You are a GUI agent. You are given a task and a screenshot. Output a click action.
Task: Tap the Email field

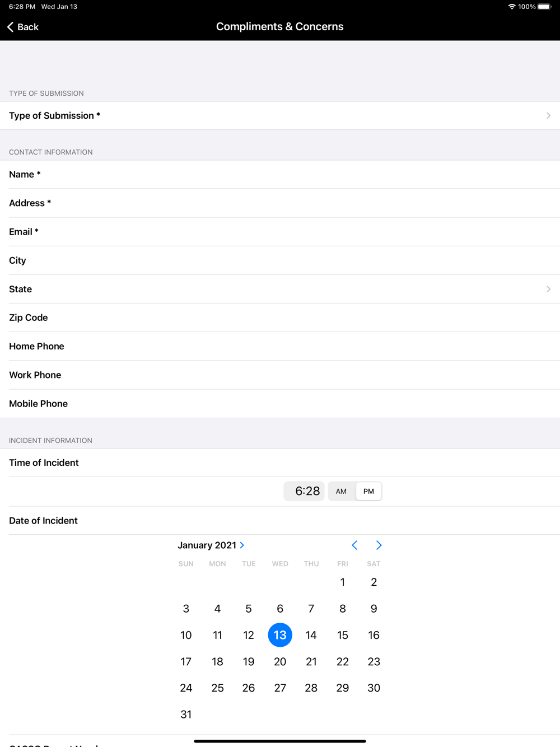(x=280, y=232)
